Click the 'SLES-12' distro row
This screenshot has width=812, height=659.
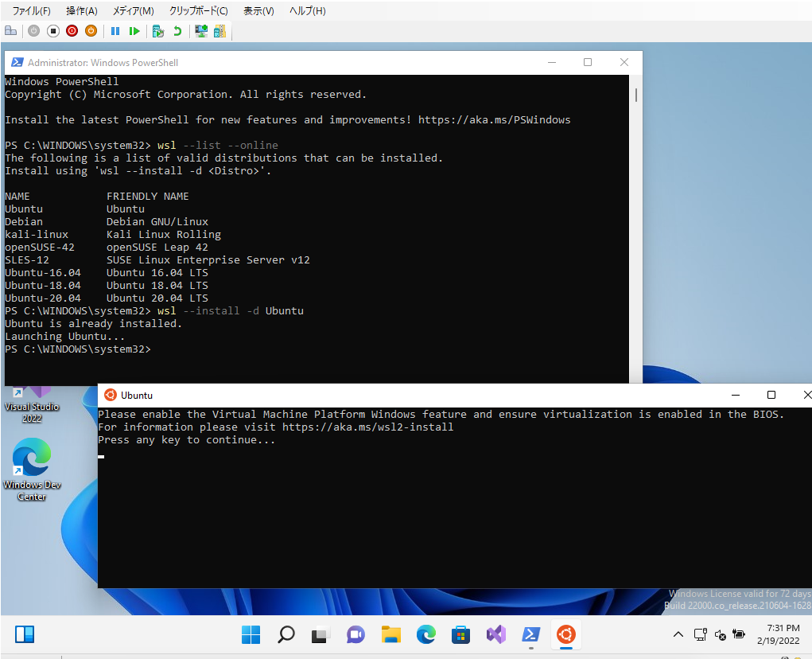click(157, 260)
